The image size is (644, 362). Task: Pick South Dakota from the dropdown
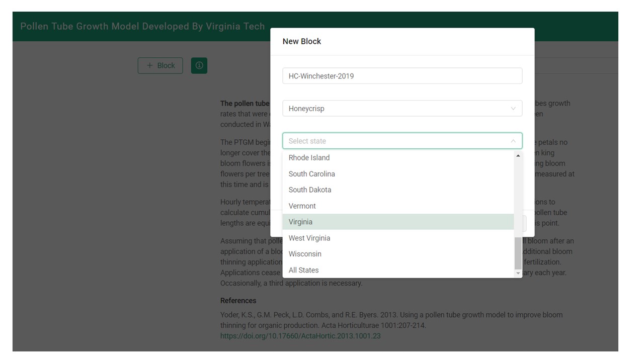pos(310,190)
